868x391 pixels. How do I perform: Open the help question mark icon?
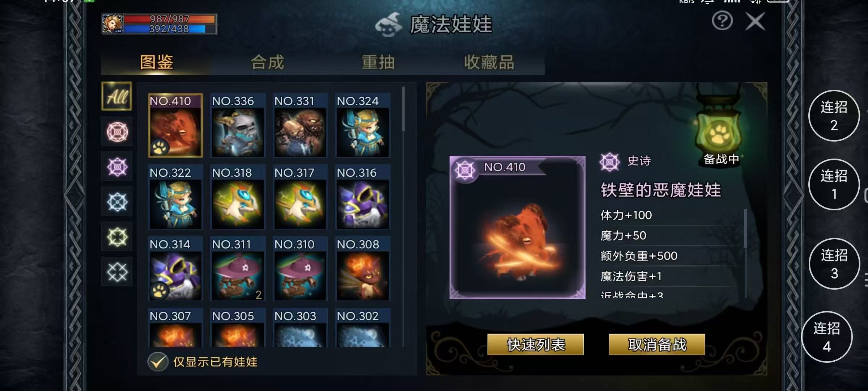tap(722, 21)
